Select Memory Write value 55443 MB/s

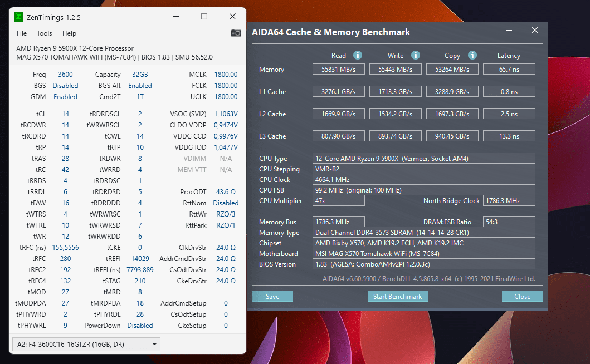[396, 69]
